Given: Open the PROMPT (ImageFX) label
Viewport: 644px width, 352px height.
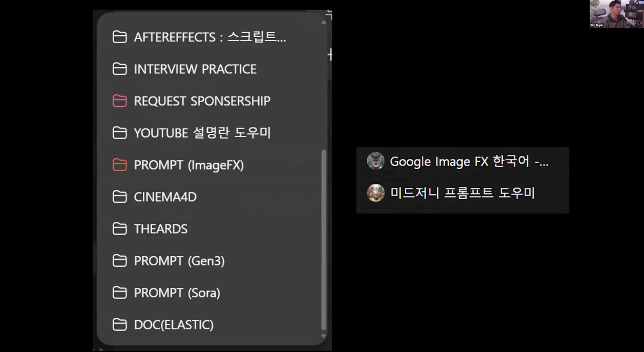Looking at the screenshot, I should (x=189, y=165).
